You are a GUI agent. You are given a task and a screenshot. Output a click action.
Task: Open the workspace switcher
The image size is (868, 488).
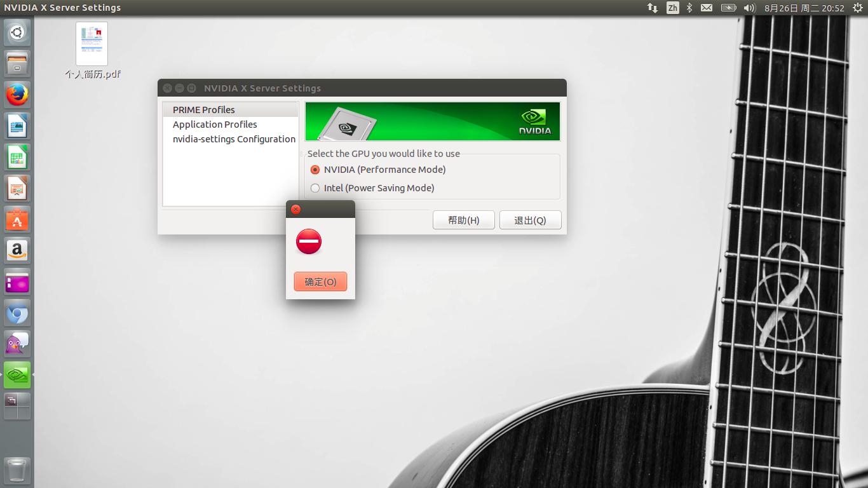click(x=17, y=406)
